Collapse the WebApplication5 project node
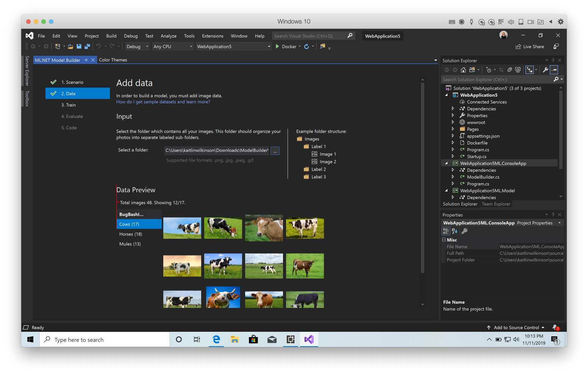This screenshot has width=588, height=375. (x=446, y=95)
